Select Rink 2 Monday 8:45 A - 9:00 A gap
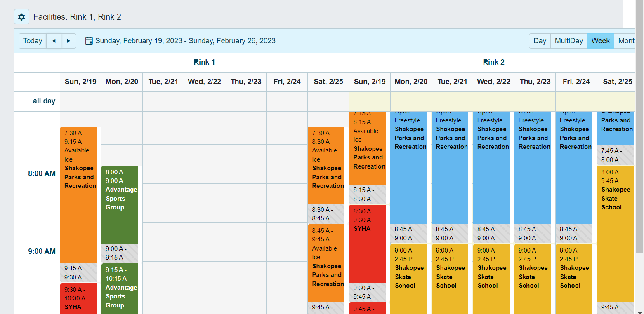 coord(408,233)
